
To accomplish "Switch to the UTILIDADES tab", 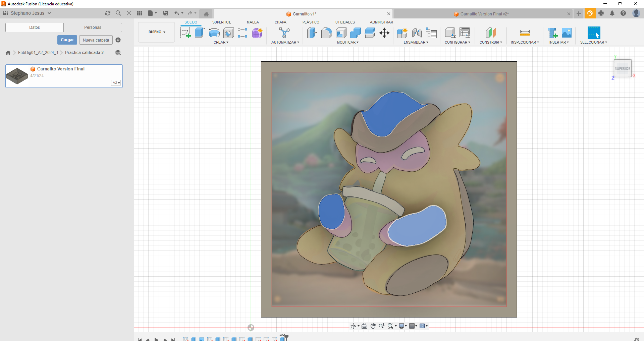I will [345, 22].
